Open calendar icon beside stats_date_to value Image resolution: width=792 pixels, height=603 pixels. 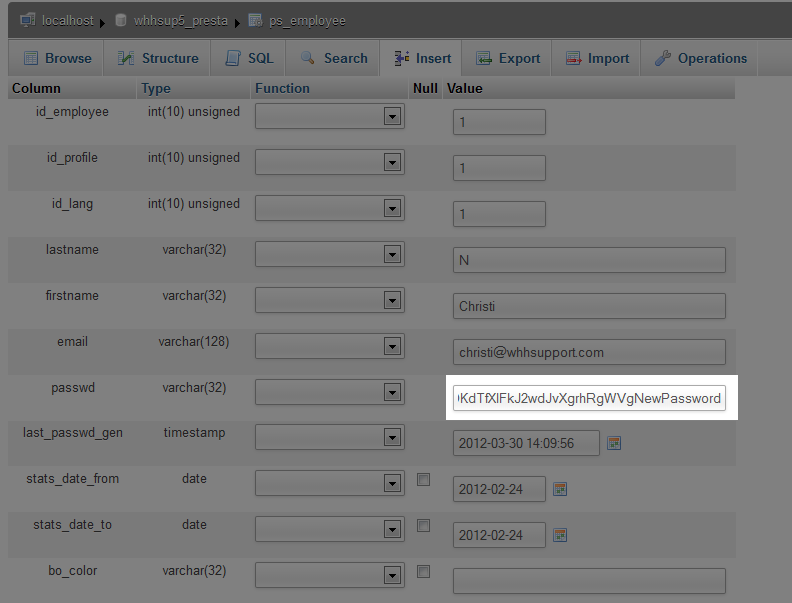click(560, 535)
